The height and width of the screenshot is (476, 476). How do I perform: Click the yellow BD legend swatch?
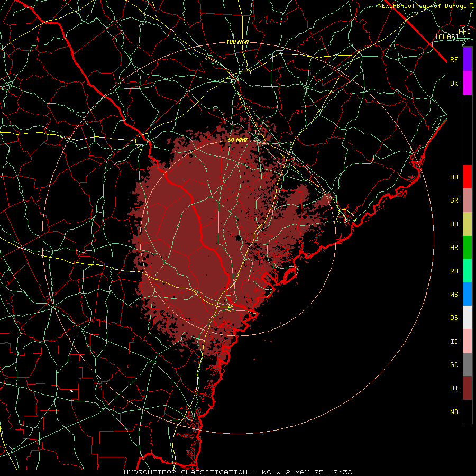pos(467,224)
